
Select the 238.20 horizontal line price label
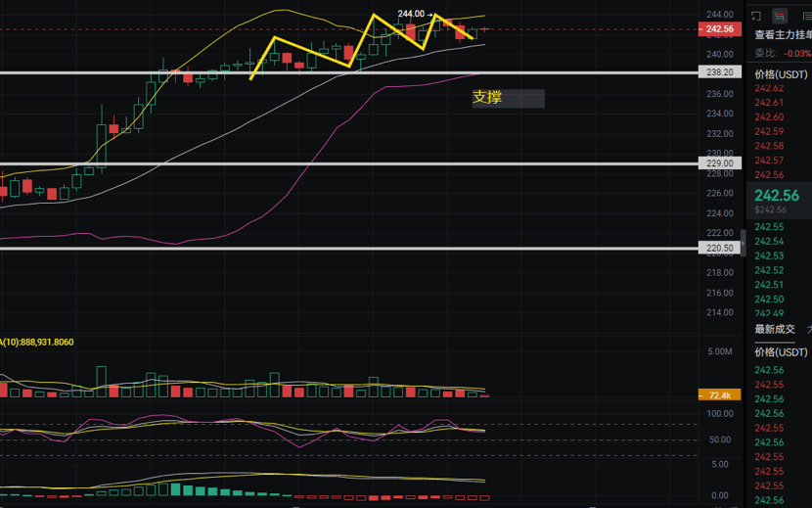click(x=720, y=72)
